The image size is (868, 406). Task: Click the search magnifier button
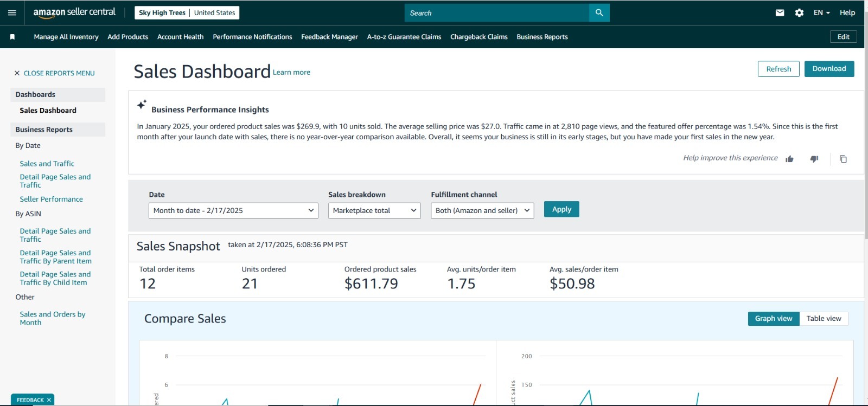click(x=599, y=12)
